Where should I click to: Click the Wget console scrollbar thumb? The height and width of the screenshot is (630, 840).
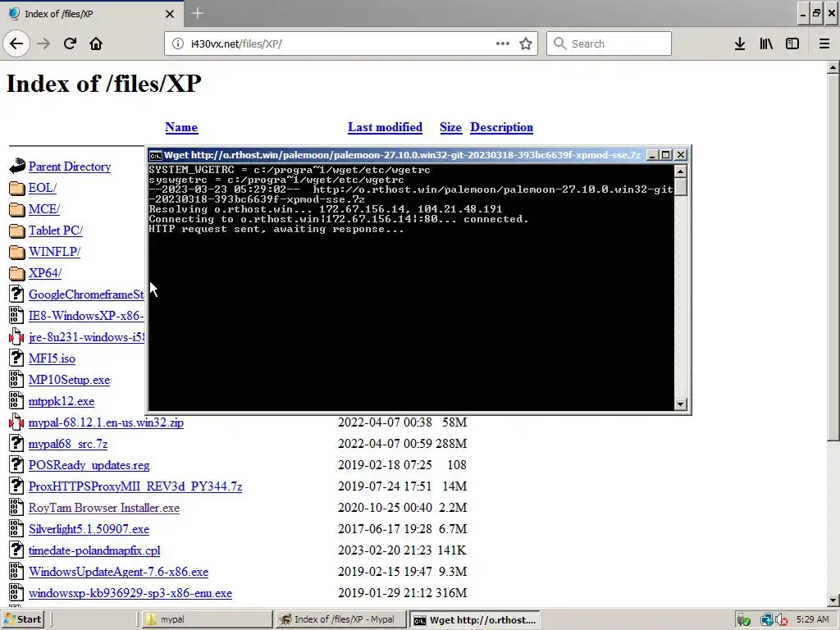[680, 186]
